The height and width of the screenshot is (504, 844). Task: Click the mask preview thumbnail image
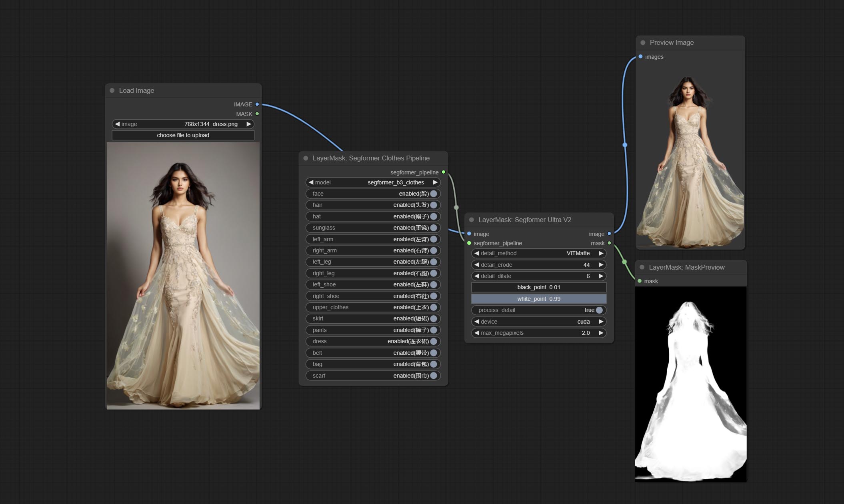(x=690, y=384)
